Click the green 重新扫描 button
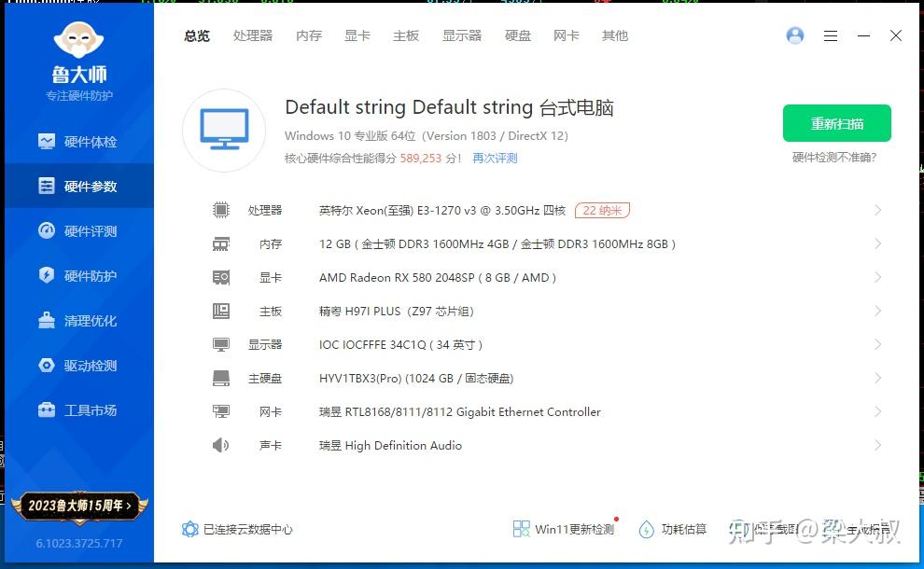The height and width of the screenshot is (569, 924). [837, 123]
